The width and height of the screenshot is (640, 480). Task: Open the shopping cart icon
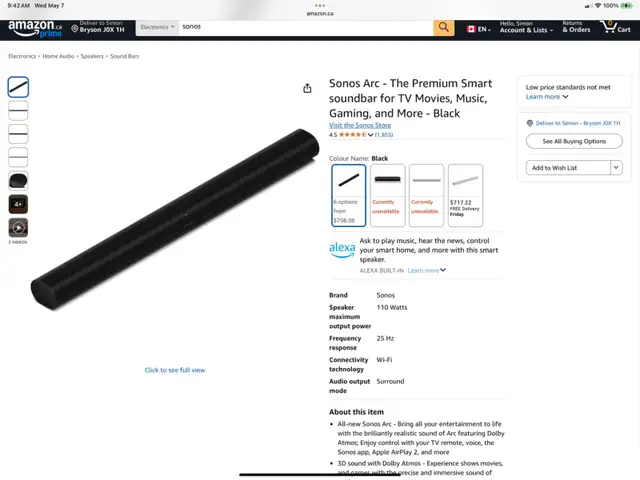tap(615, 27)
